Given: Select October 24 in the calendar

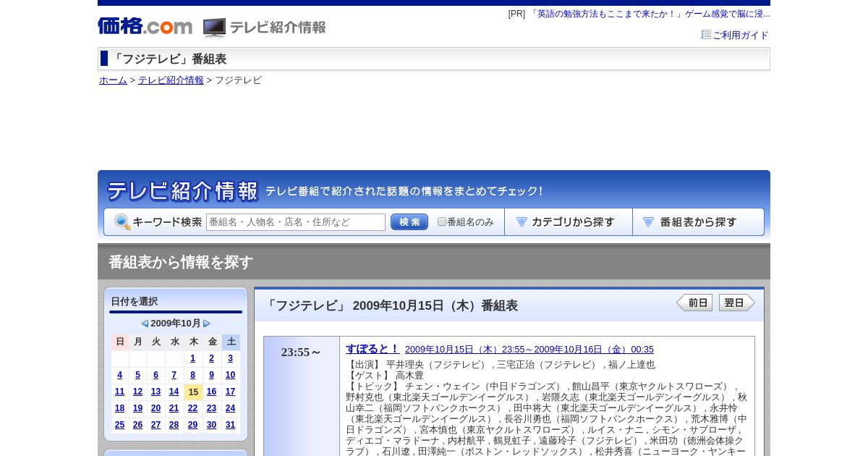Looking at the screenshot, I should [231, 408].
